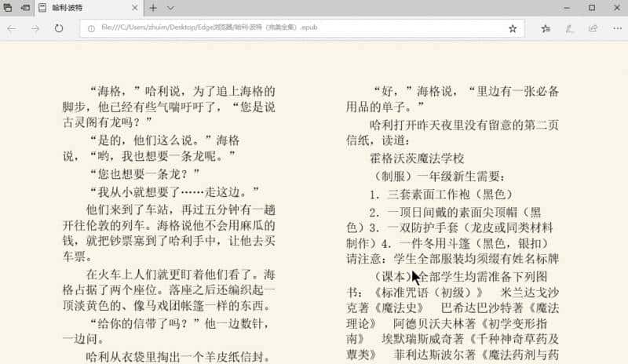Open the Favorites hub icon
Viewport: 628px width, 364px height.
(545, 28)
